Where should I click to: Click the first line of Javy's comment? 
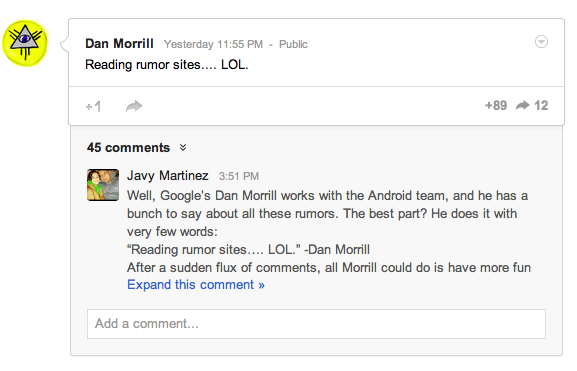pyautogui.click(x=328, y=195)
